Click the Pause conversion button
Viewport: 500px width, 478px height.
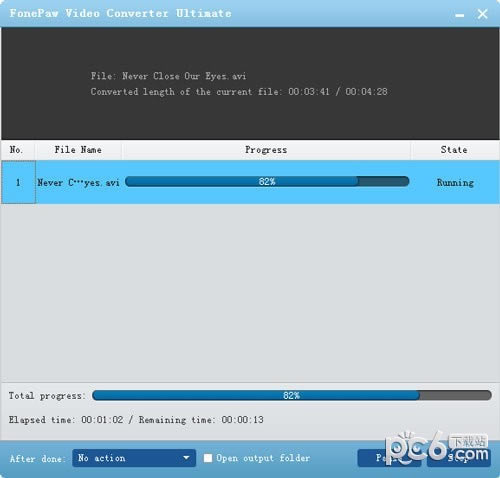click(389, 458)
